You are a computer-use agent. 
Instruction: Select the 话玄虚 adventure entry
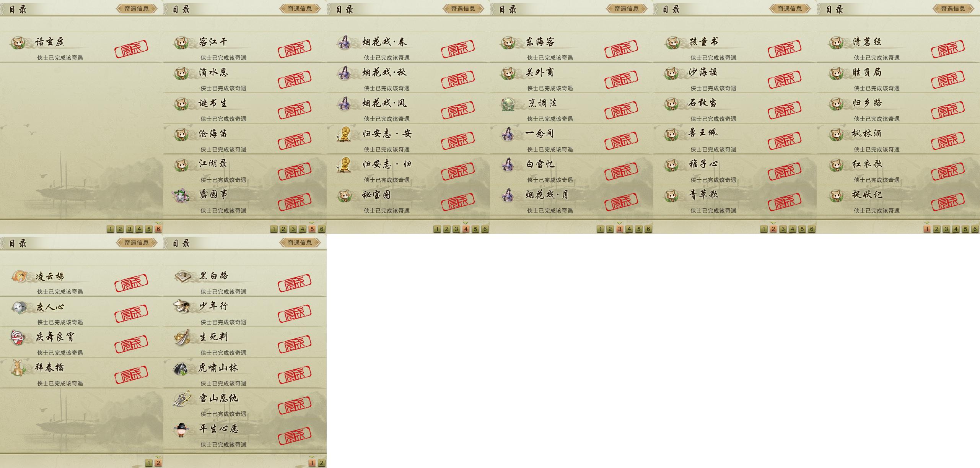click(x=81, y=47)
